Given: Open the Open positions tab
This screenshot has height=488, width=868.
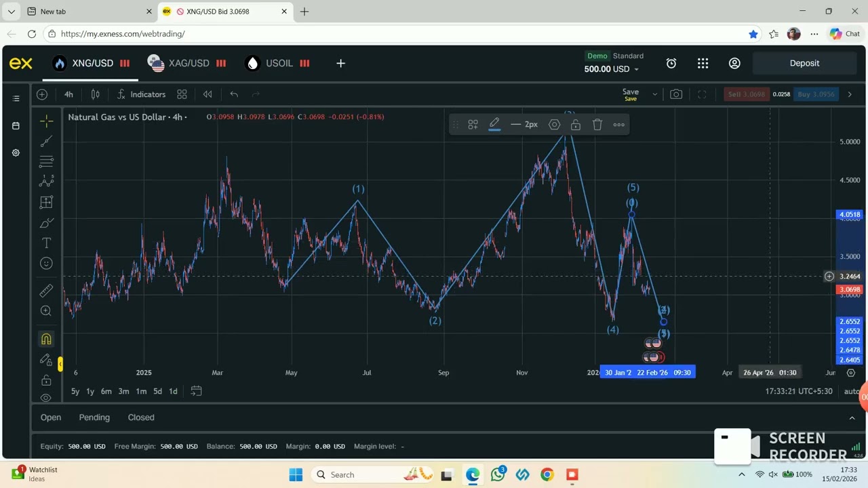Looking at the screenshot, I should [x=51, y=418].
